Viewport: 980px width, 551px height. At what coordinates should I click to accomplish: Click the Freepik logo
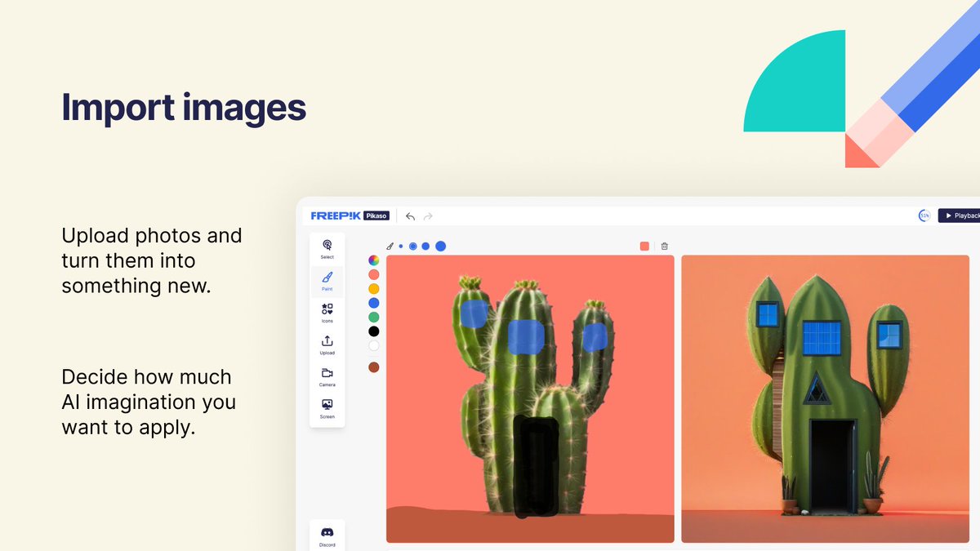(336, 216)
